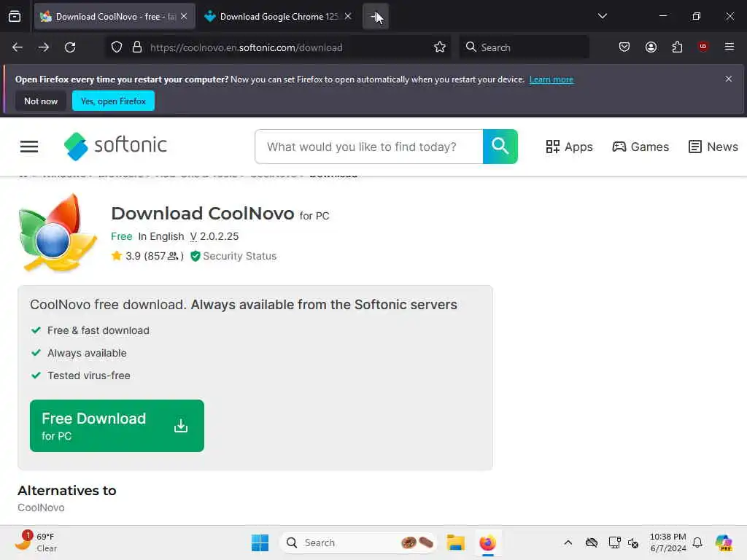
Task: Open the Windows Start menu
Action: (x=260, y=542)
